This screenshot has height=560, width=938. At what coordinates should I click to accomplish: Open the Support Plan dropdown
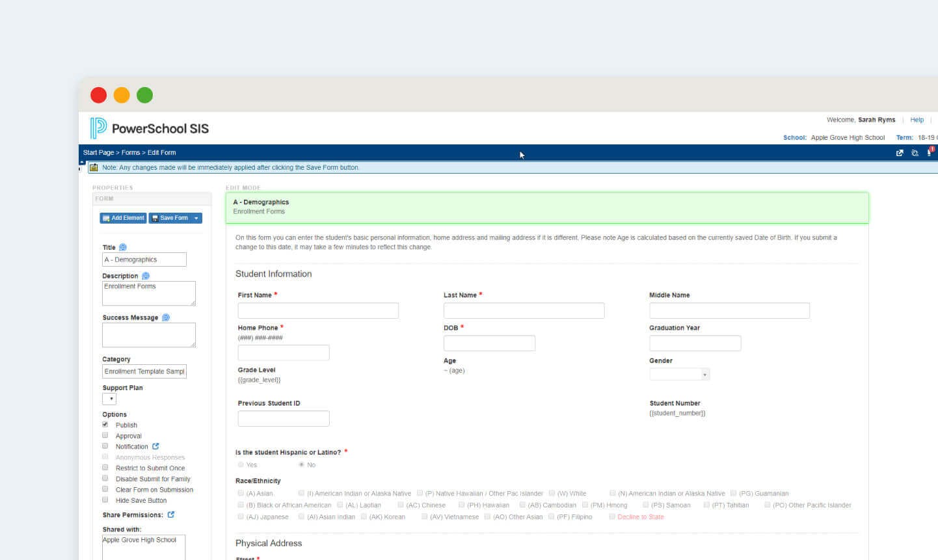[x=111, y=398]
